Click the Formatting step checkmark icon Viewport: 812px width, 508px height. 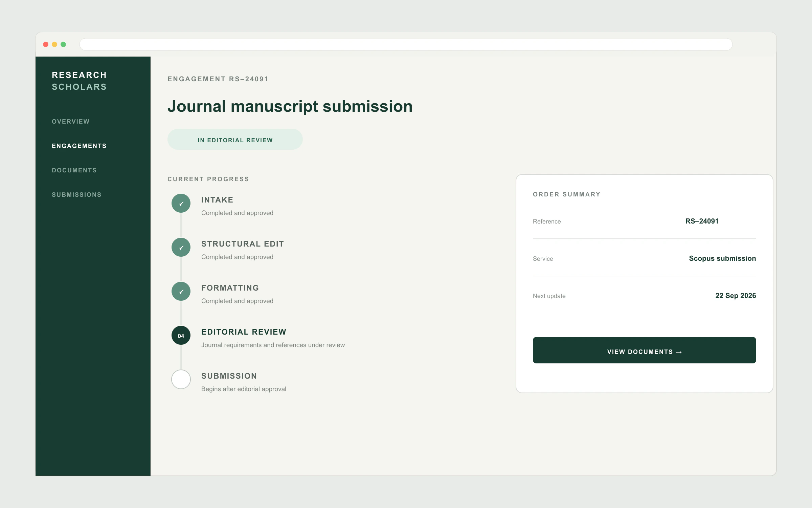[181, 291]
